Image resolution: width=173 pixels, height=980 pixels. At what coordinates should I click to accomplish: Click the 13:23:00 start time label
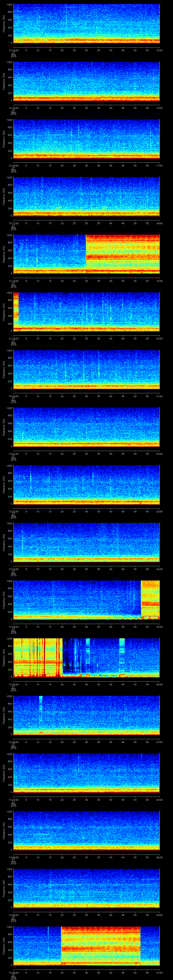point(13,569)
